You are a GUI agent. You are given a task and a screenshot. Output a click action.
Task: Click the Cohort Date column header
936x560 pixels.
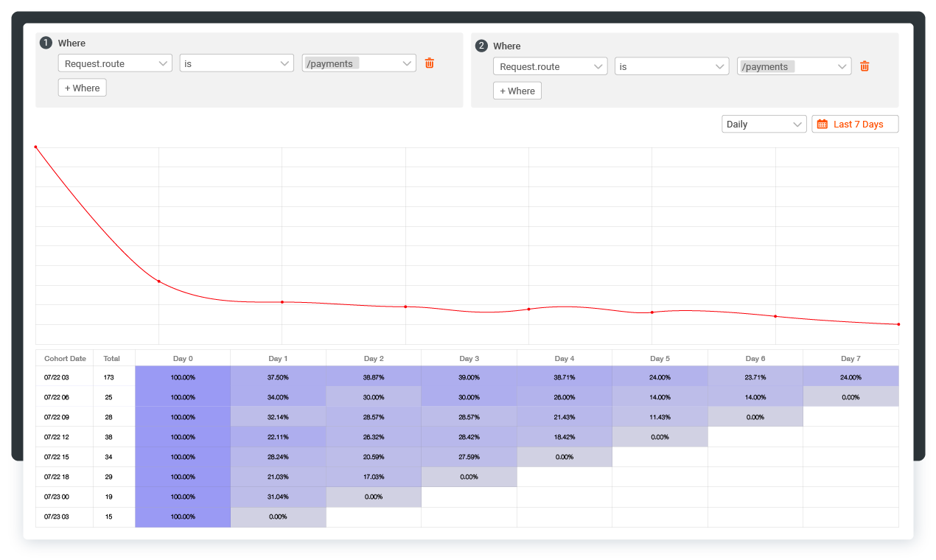pyautogui.click(x=64, y=358)
